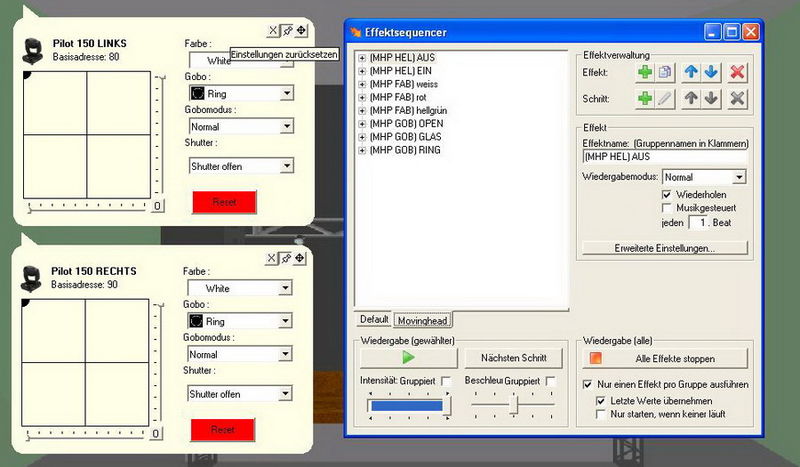Enable the Musikgesteuert checkbox
Viewport: 800px width, 467px height.
(x=668, y=207)
